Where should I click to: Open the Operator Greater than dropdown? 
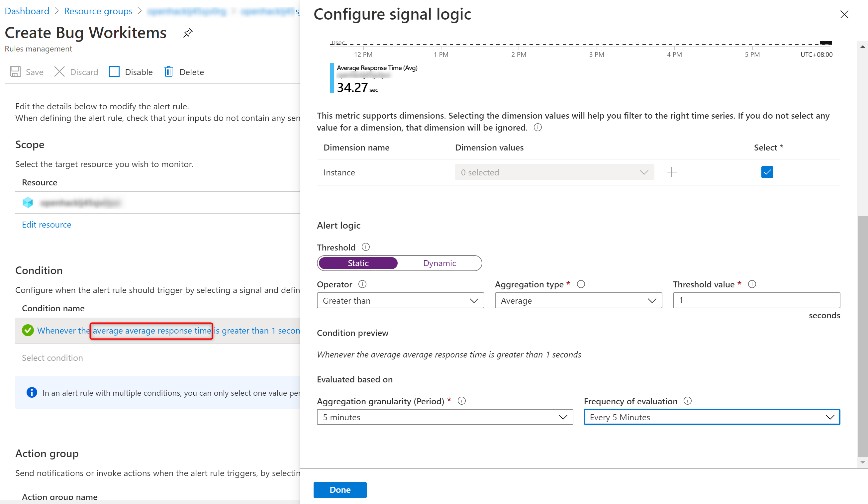pos(400,301)
